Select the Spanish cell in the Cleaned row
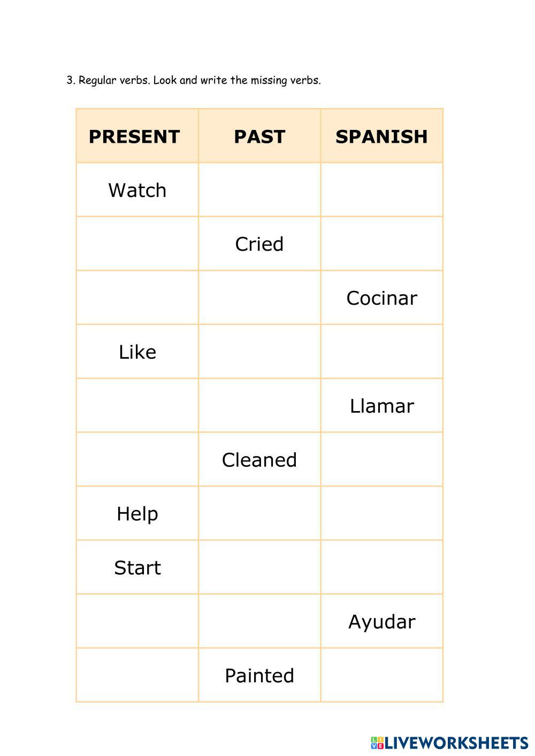Image resolution: width=535 pixels, height=756 pixels. tap(381, 460)
